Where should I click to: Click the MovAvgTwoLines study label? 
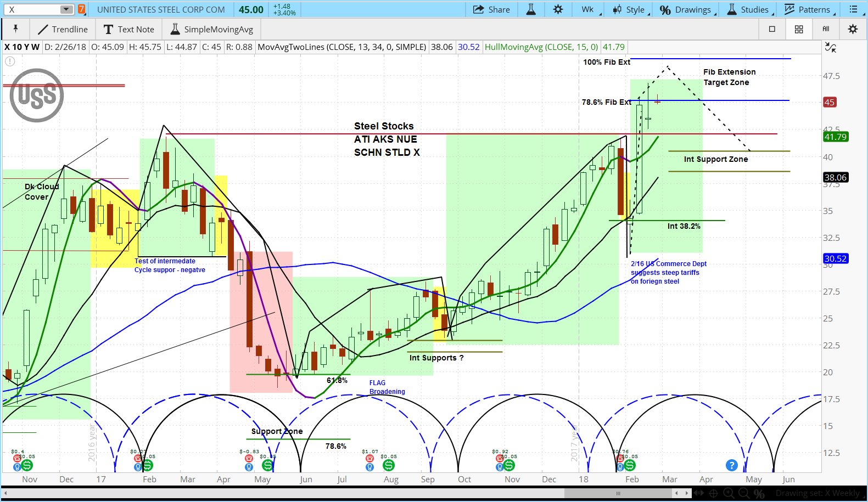pyautogui.click(x=342, y=47)
